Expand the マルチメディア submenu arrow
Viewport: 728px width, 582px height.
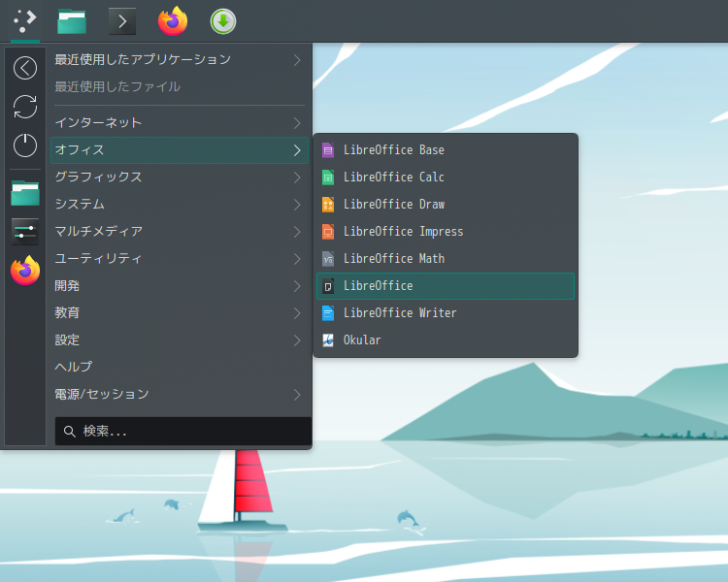tap(297, 232)
